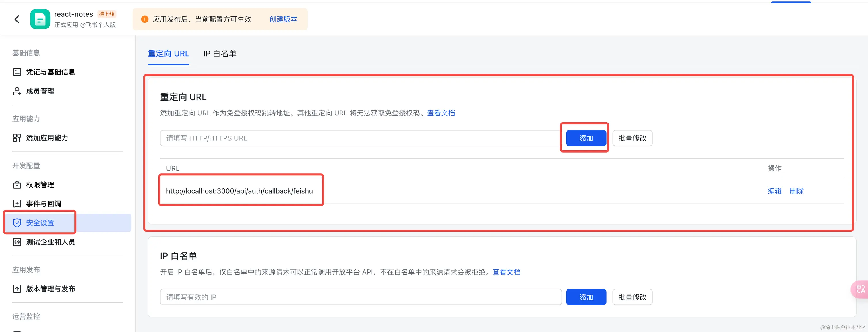The image size is (868, 332).
Task: Click the 创建版本 link in banner
Action: point(283,19)
